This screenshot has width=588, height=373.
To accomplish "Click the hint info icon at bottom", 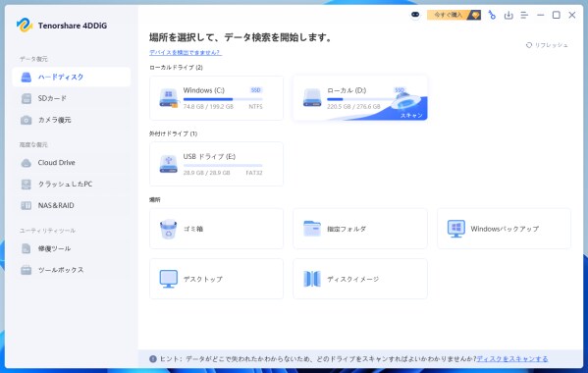I will point(153,359).
